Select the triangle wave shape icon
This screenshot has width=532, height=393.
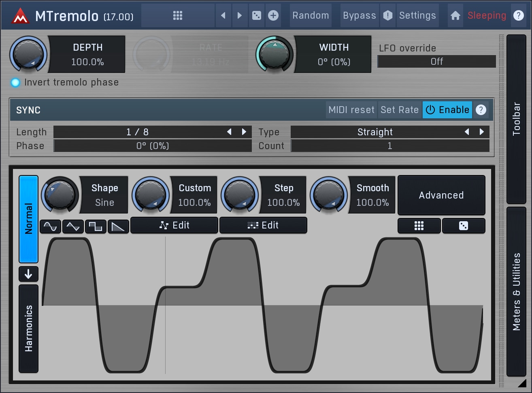tap(73, 226)
